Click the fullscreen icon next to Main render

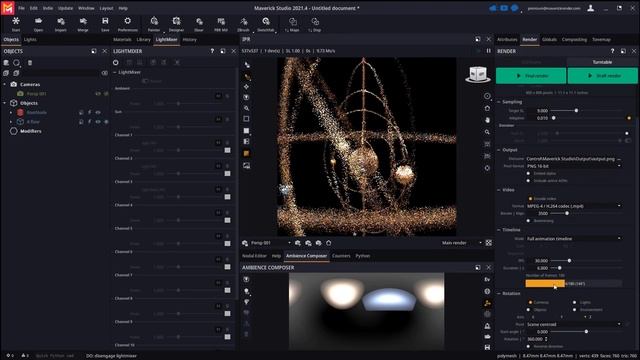pyautogui.click(x=489, y=243)
